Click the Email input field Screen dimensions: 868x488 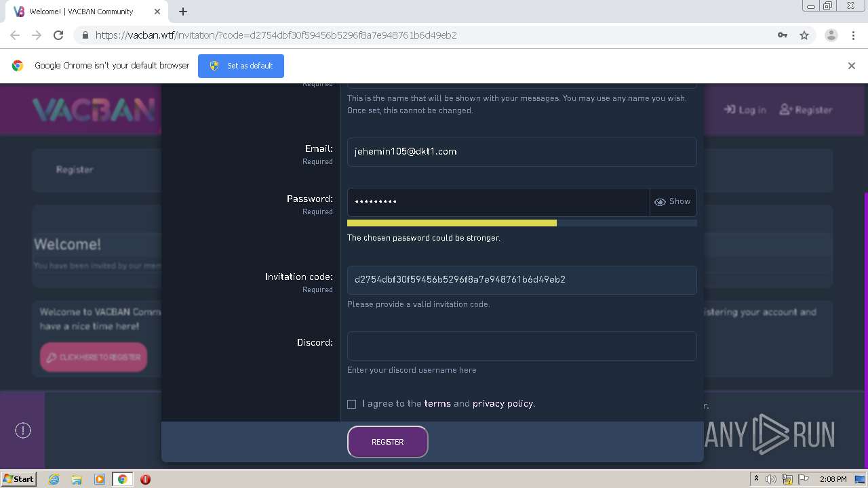pos(521,152)
